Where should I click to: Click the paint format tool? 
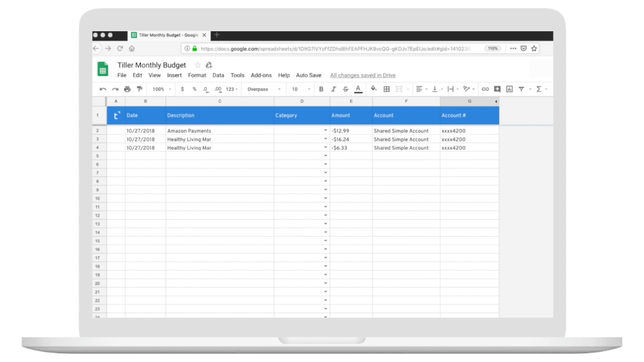point(139,89)
